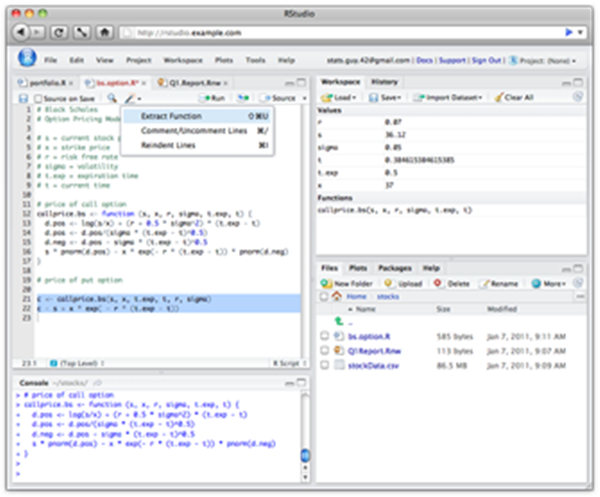Open the Import Dataset dropdown
600x497 pixels.
click(449, 98)
